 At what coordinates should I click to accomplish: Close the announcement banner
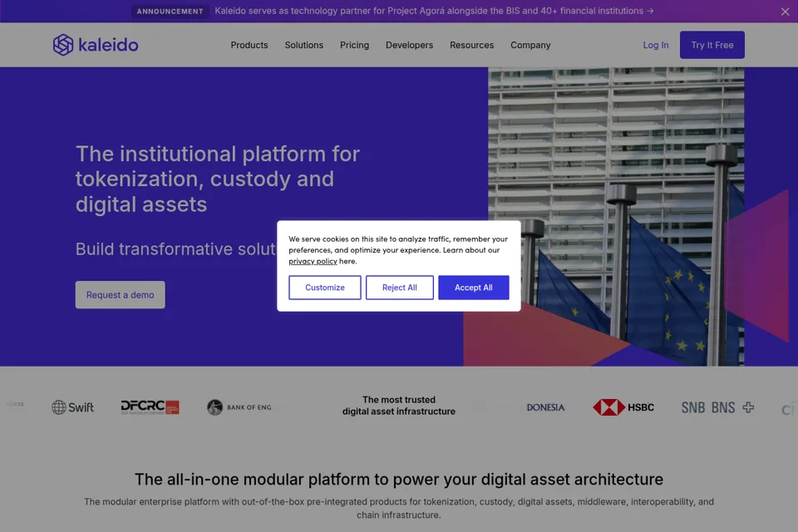click(x=785, y=12)
